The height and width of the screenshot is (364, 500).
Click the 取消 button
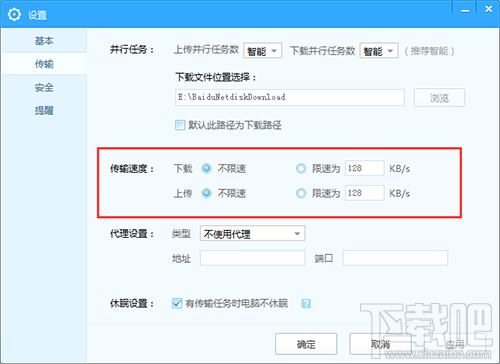pos(380,344)
